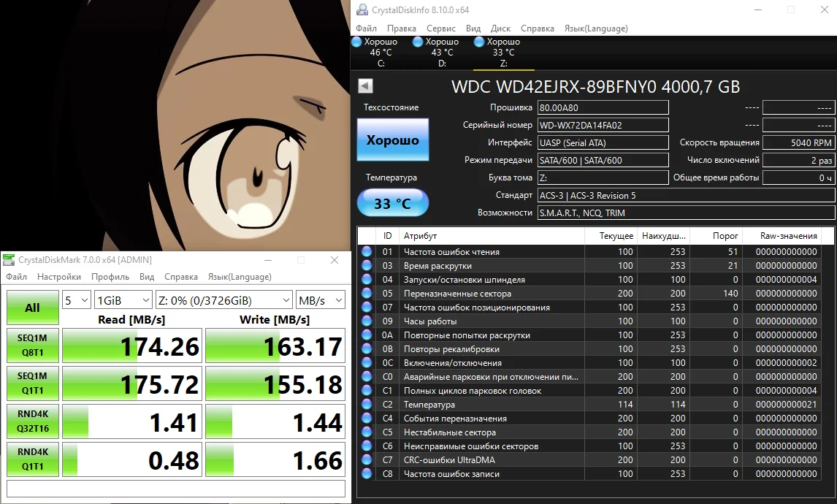Run the RND4K Q32T16 test
Image resolution: width=837 pixels, height=504 pixels.
click(33, 421)
